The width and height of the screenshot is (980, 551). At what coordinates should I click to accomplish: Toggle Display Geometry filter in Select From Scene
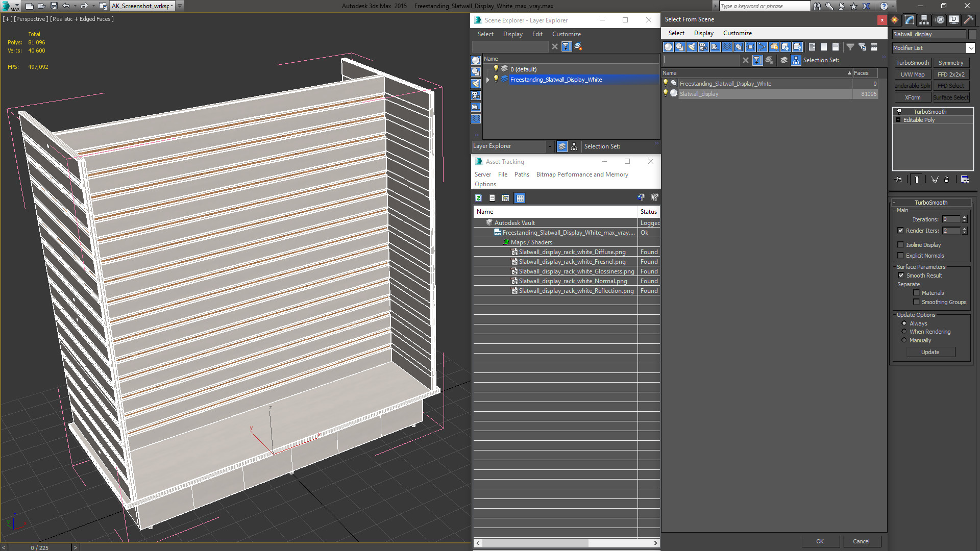(x=668, y=47)
